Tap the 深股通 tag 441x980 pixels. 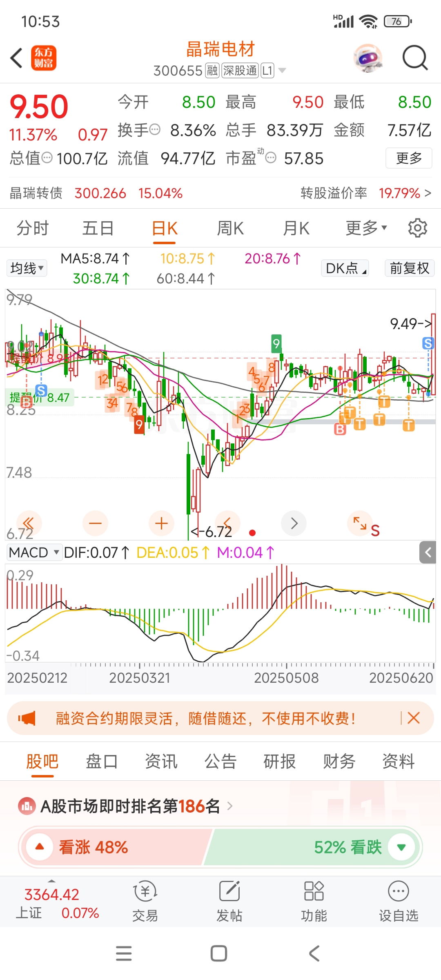click(240, 71)
